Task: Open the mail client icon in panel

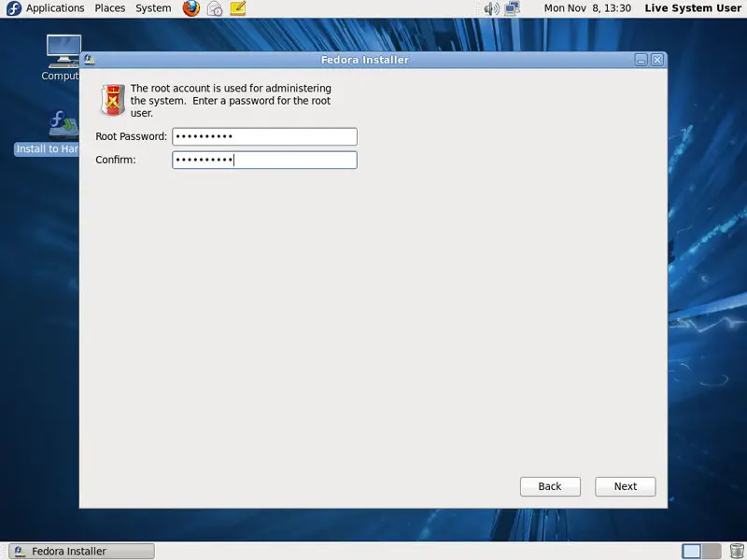Action: tap(215, 8)
